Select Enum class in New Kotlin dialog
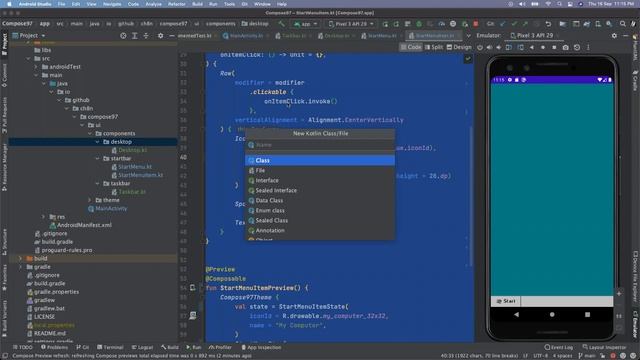 coord(320,211)
